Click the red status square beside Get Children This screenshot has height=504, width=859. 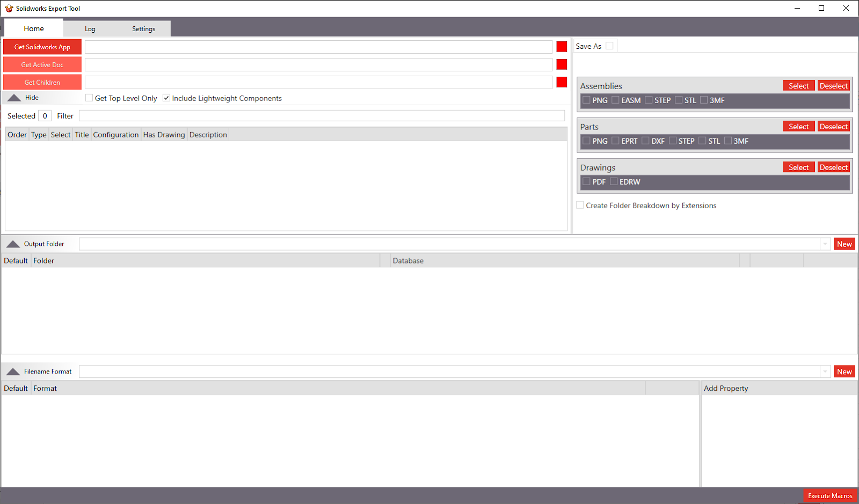562,82
